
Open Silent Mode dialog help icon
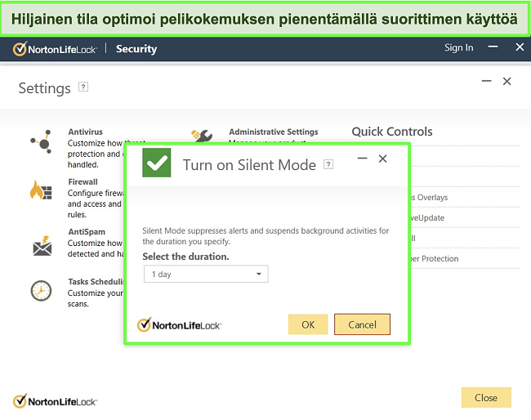click(x=328, y=164)
